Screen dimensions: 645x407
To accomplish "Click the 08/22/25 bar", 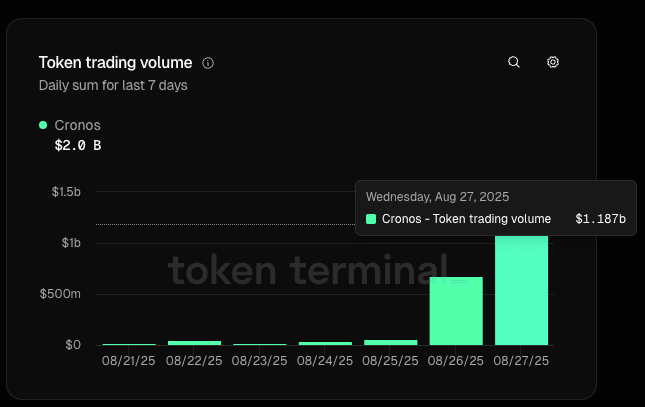I will click(194, 342).
